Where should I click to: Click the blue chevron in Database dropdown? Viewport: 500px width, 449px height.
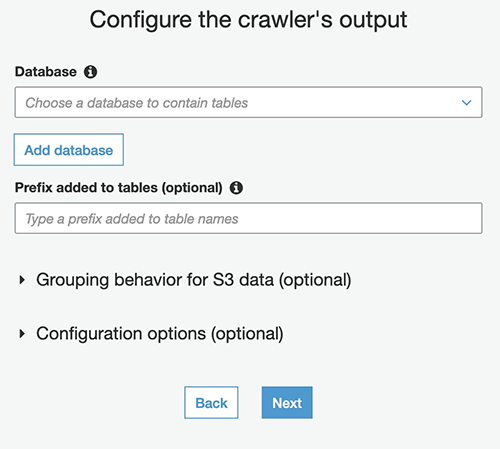(x=466, y=103)
